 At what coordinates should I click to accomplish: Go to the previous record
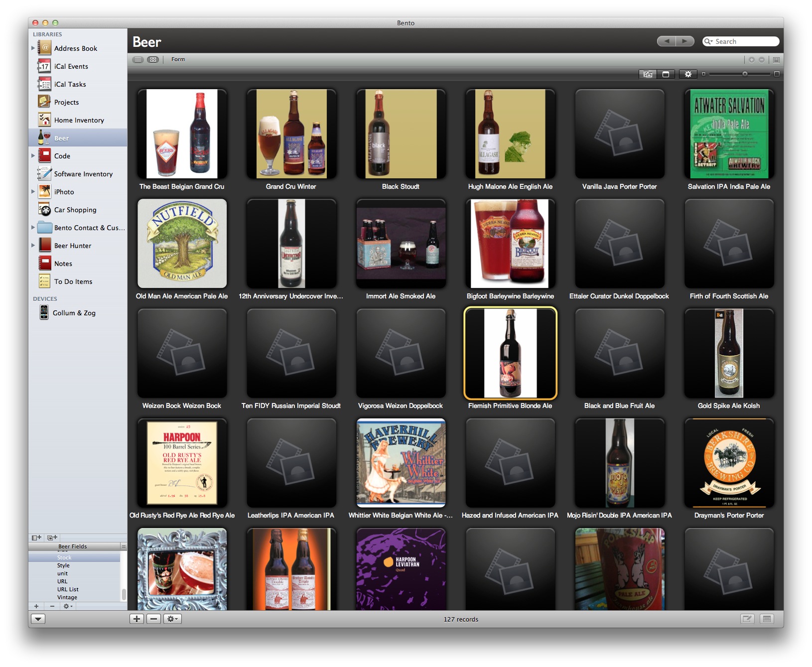(x=667, y=41)
